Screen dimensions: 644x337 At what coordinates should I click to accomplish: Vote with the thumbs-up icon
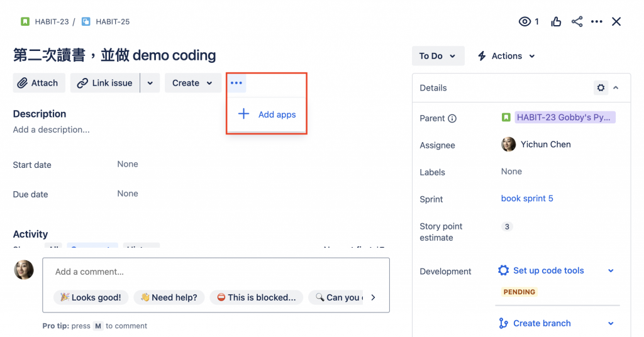point(556,21)
